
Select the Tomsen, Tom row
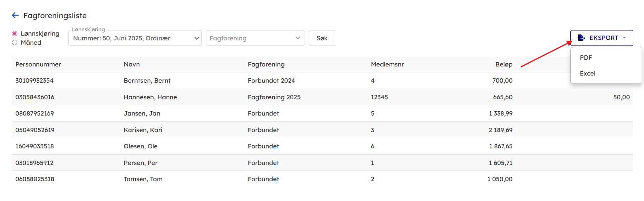coord(143,179)
